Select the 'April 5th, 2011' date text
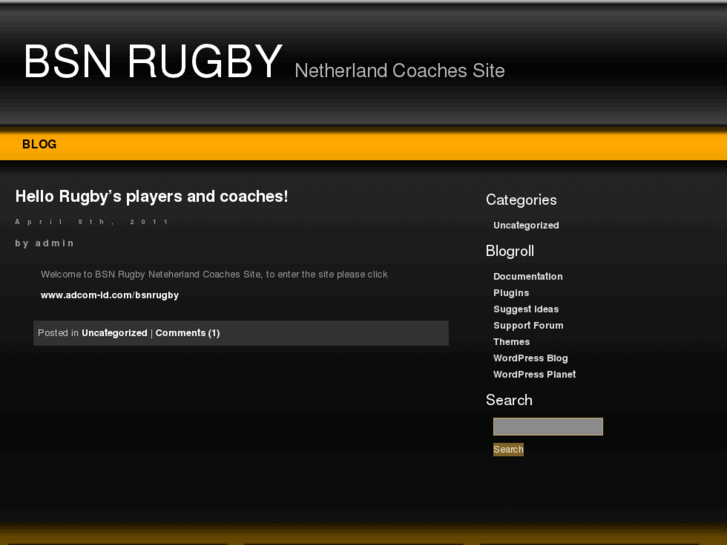The image size is (727, 545). 92,222
